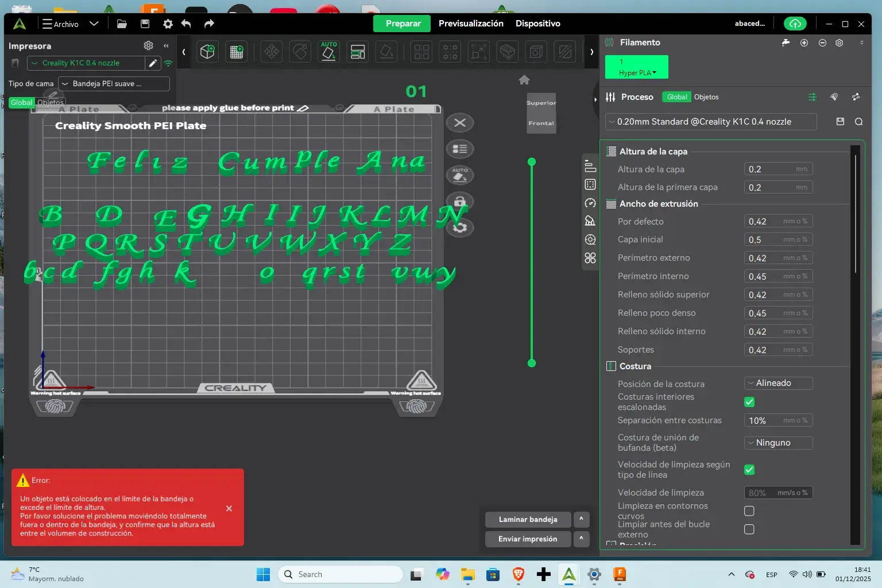The image size is (882, 588).
Task: Dismiss the red error notification
Action: click(x=229, y=509)
